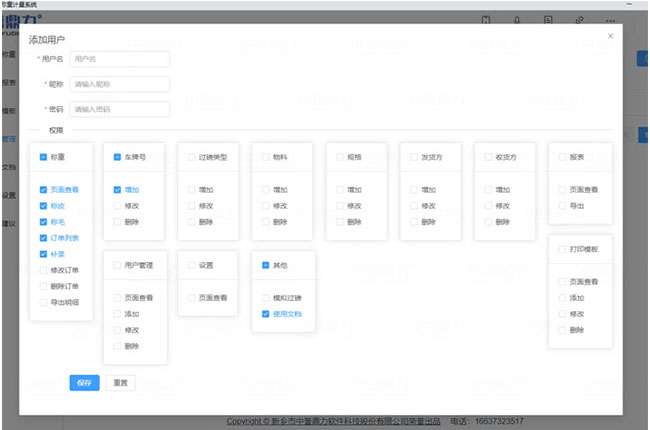The height and width of the screenshot is (430, 650).
Task: Check 导出明细 under 称重 permissions
Action: click(43, 302)
